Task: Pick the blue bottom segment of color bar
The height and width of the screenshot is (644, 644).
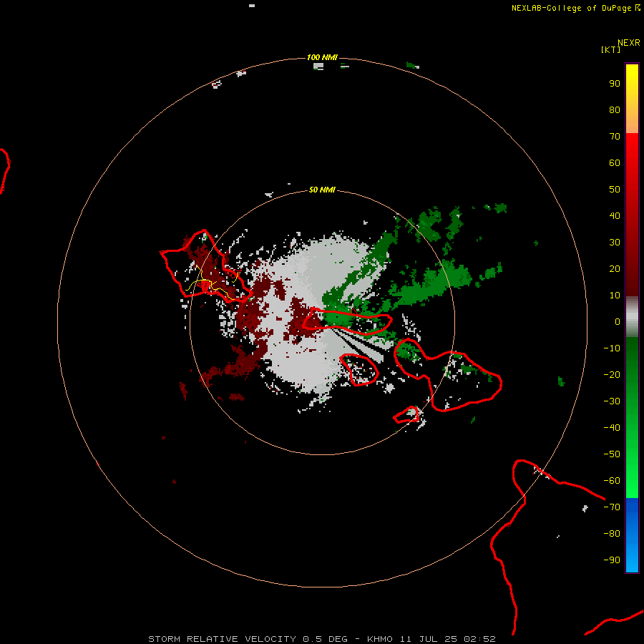Action: pyautogui.click(x=632, y=535)
